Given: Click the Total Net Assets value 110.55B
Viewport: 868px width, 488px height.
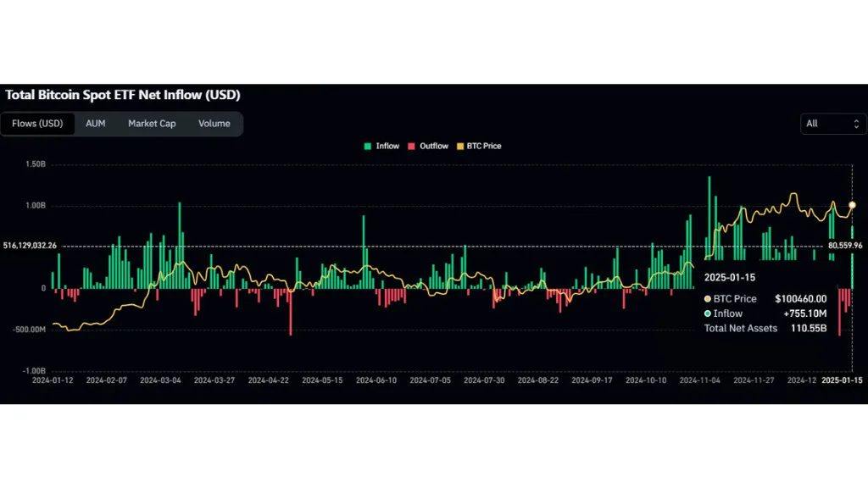Looking at the screenshot, I should [x=809, y=328].
